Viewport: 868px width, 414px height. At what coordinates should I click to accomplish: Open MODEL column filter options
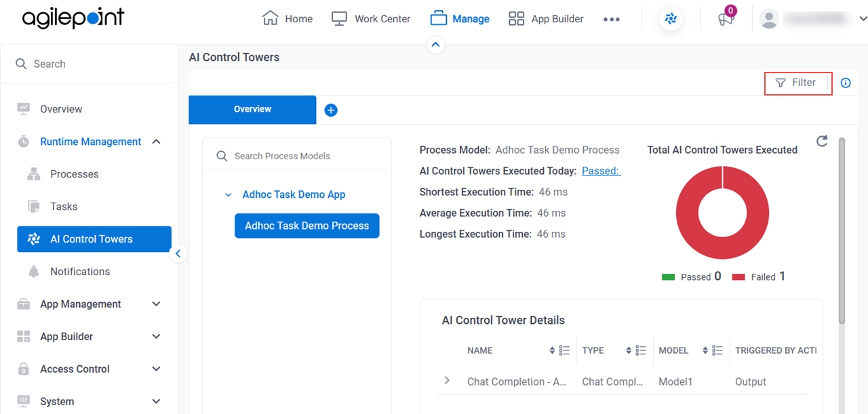pyautogui.click(x=717, y=350)
